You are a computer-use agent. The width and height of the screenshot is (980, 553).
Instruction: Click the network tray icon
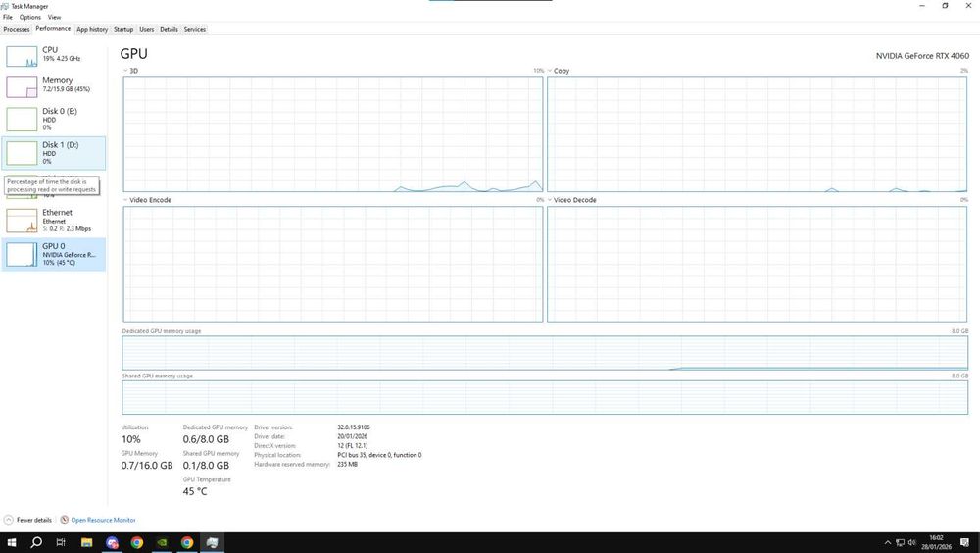tap(900, 542)
